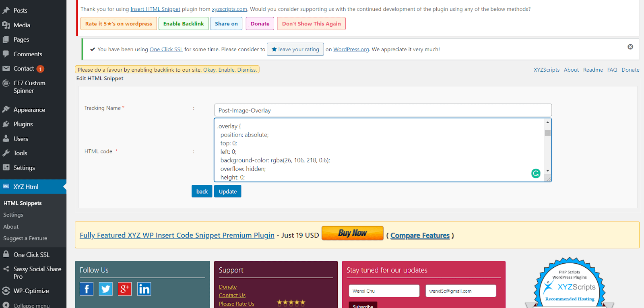Screen dimensions: 644x308
Task: Open the Twitter follow icon
Action: (106, 289)
